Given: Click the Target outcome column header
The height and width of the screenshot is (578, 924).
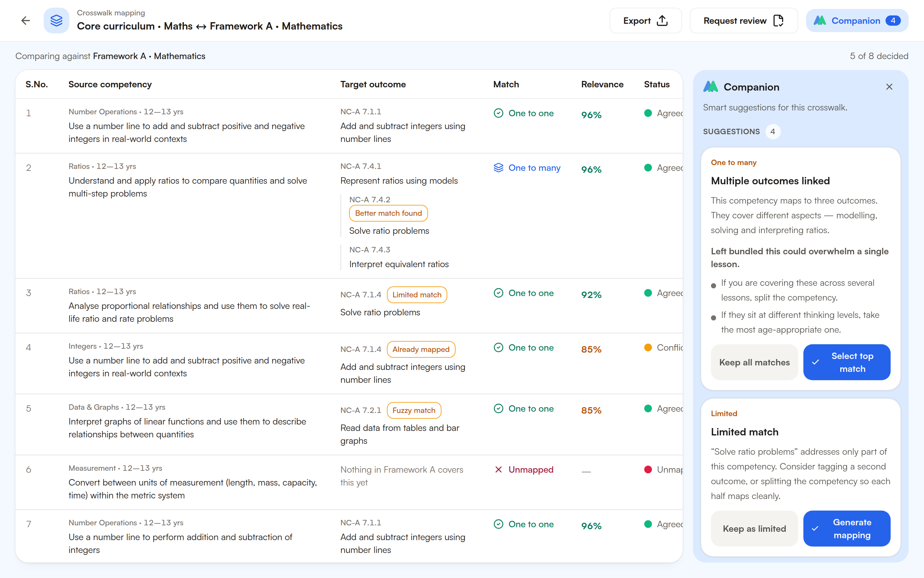Looking at the screenshot, I should point(373,84).
